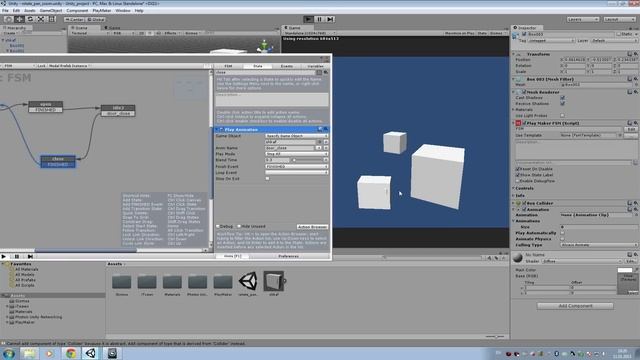
Task: Select the Rotate tool in Unity toolbar
Action: click(x=30, y=19)
